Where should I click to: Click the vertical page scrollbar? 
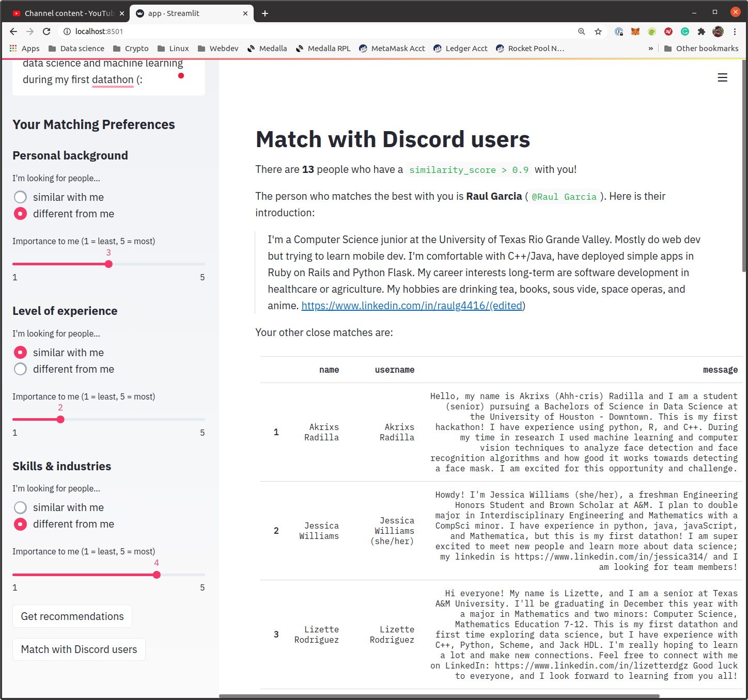pyautogui.click(x=744, y=165)
